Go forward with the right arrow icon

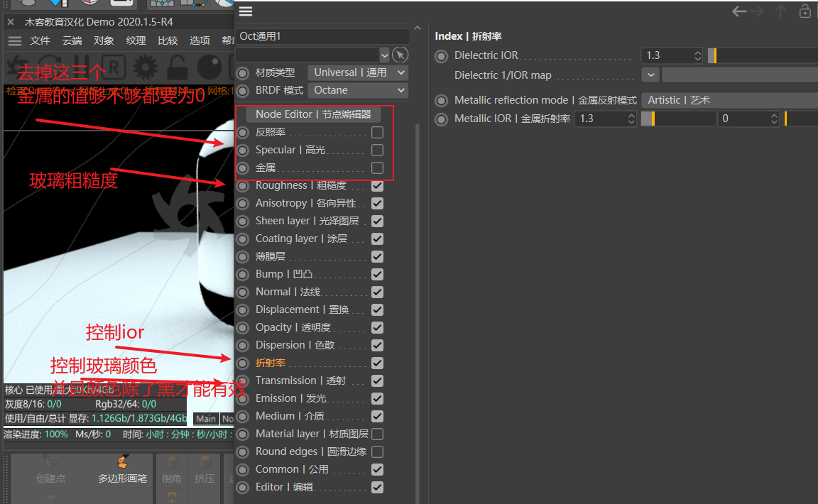pyautogui.click(x=757, y=11)
